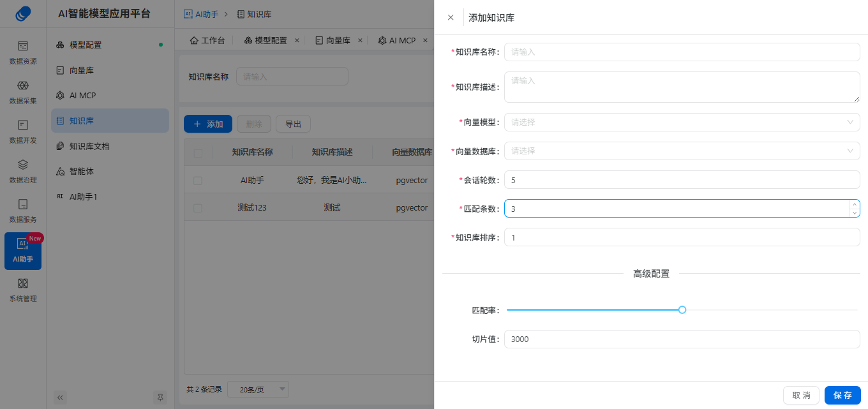Open 向量库 in the side menu

coord(110,70)
